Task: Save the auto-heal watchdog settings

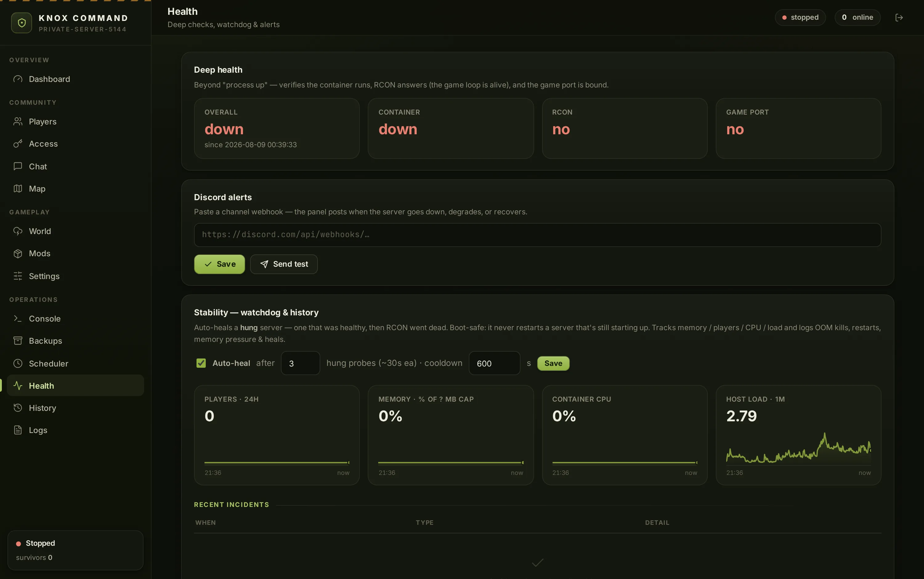Action: click(553, 363)
